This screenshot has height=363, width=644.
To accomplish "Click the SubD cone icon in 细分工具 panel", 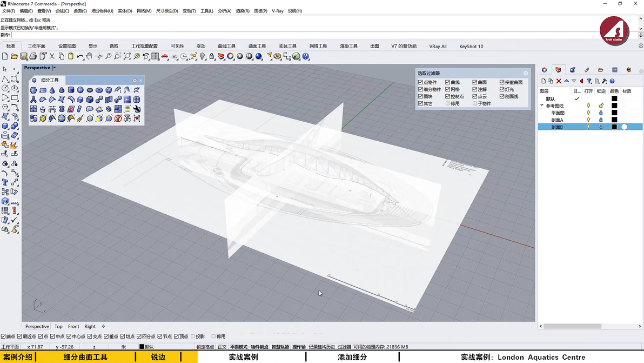I will 52,90.
